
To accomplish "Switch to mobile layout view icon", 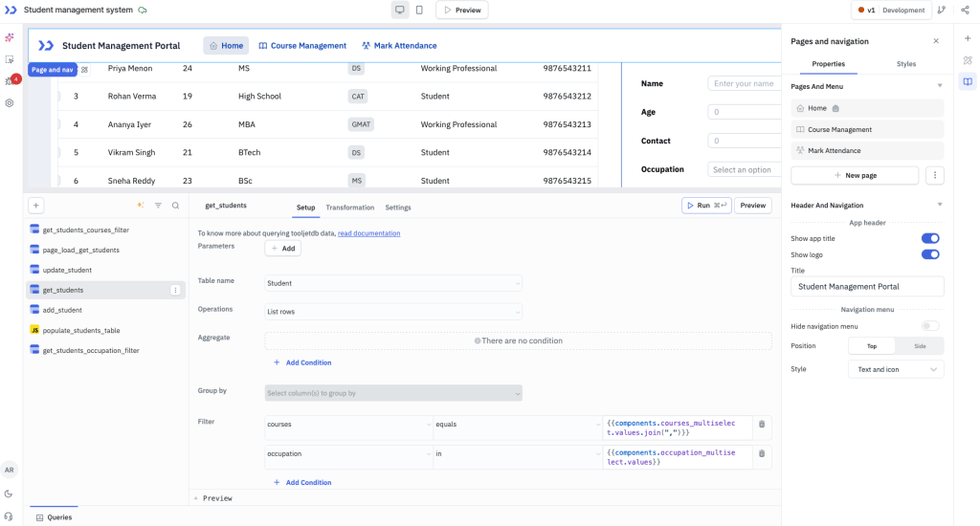I will pyautogui.click(x=419, y=10).
